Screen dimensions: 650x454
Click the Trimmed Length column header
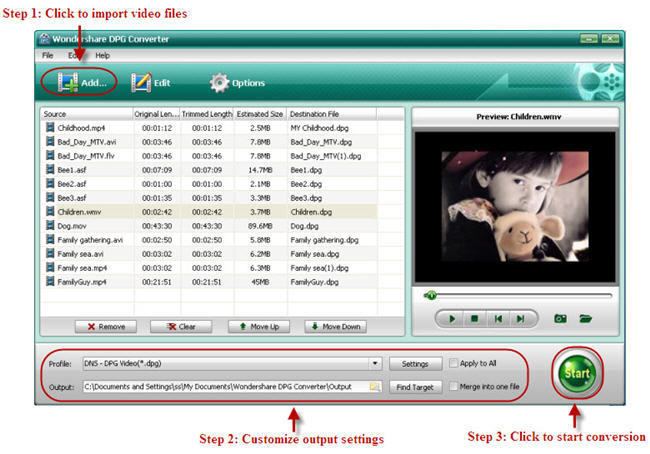click(x=207, y=114)
